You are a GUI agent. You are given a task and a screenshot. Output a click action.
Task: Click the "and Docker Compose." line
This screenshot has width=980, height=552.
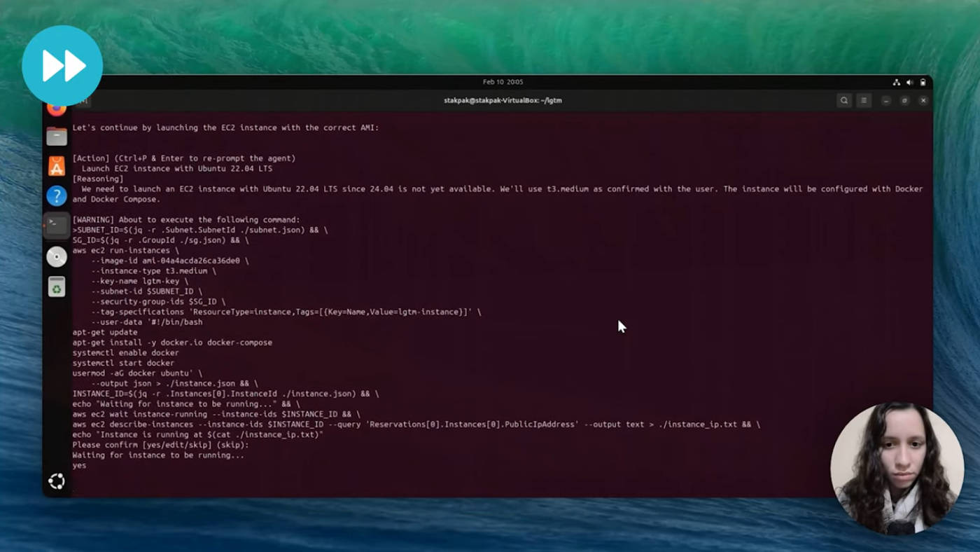116,199
